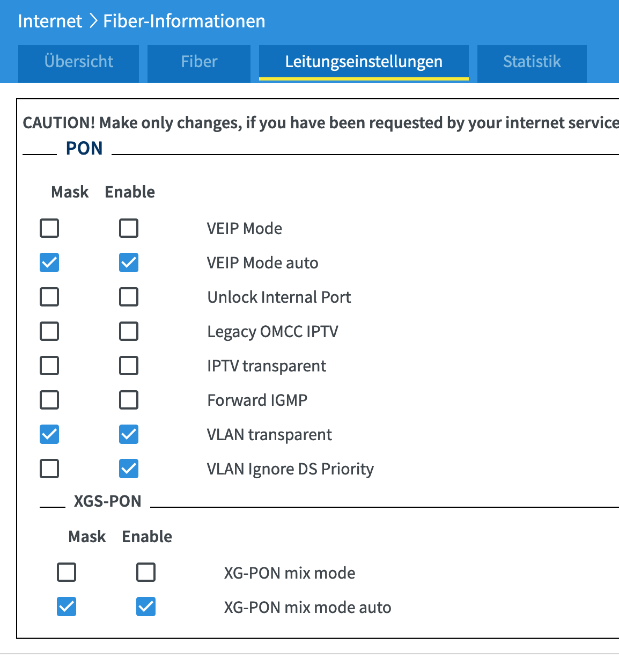Check the Mask box for Forward IGMP
The height and width of the screenshot is (672, 619).
49,400
